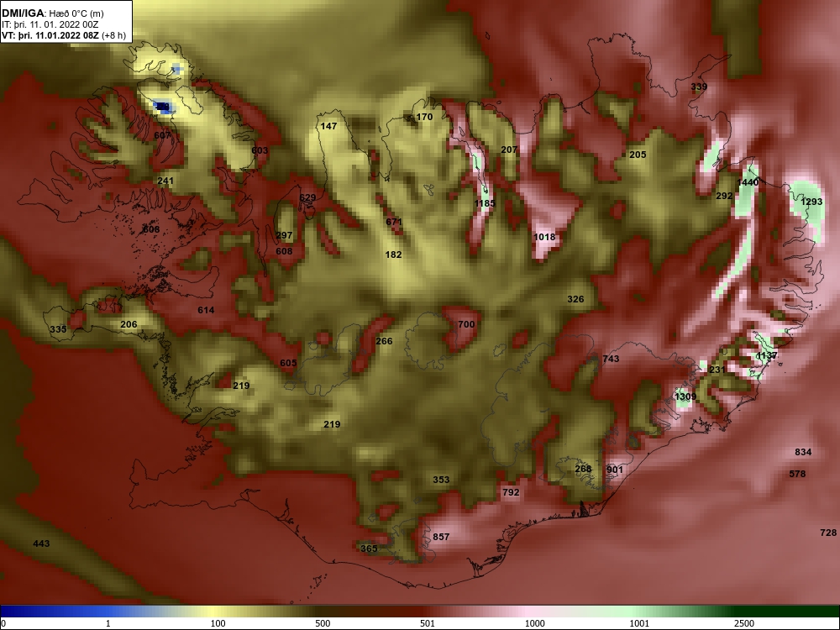
Task: Select the map value 205
Action: [x=638, y=155]
